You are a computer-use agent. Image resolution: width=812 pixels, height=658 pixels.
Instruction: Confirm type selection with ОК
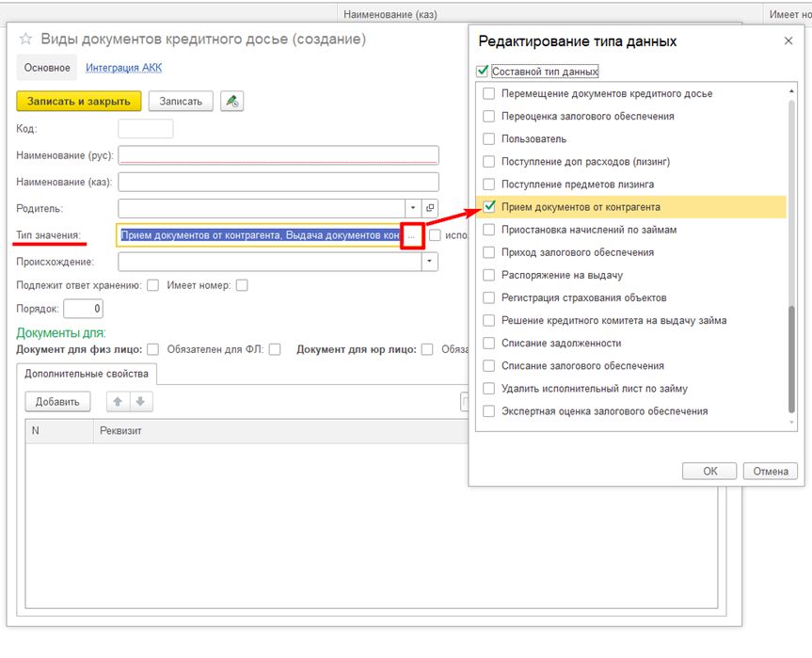click(709, 471)
